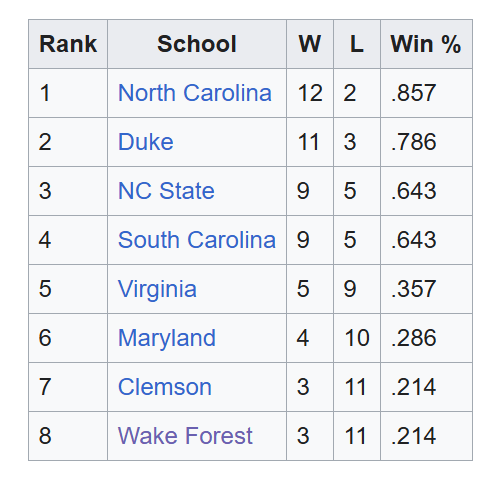
Task: Open the Duke school link
Action: tap(146, 142)
